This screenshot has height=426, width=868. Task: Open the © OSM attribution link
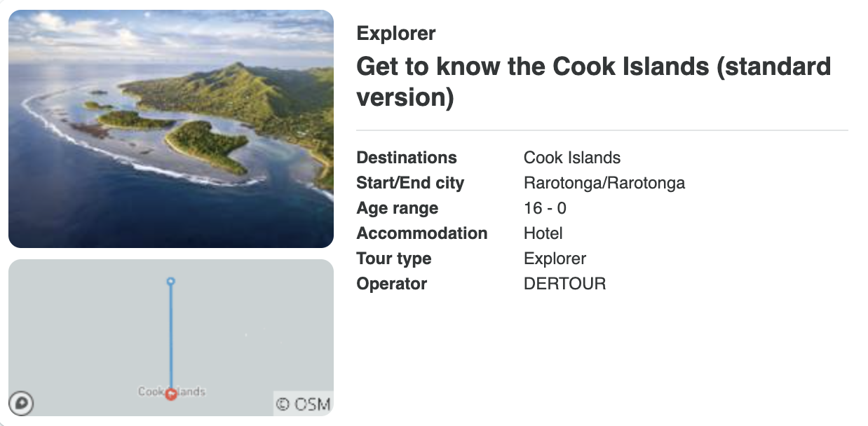(x=304, y=404)
